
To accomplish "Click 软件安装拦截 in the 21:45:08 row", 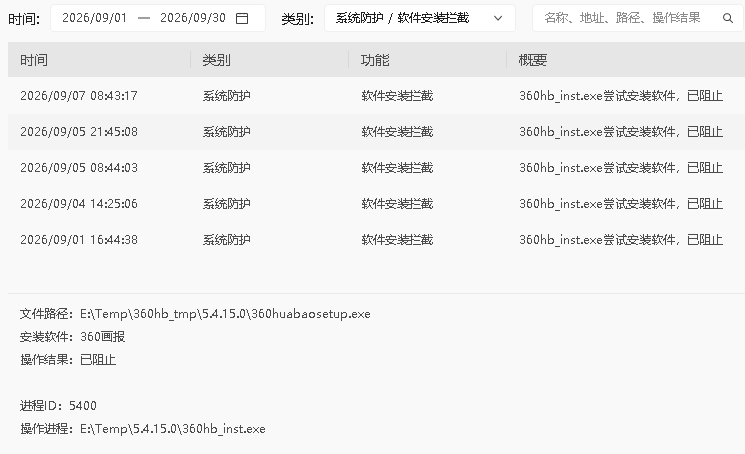I will [x=397, y=132].
